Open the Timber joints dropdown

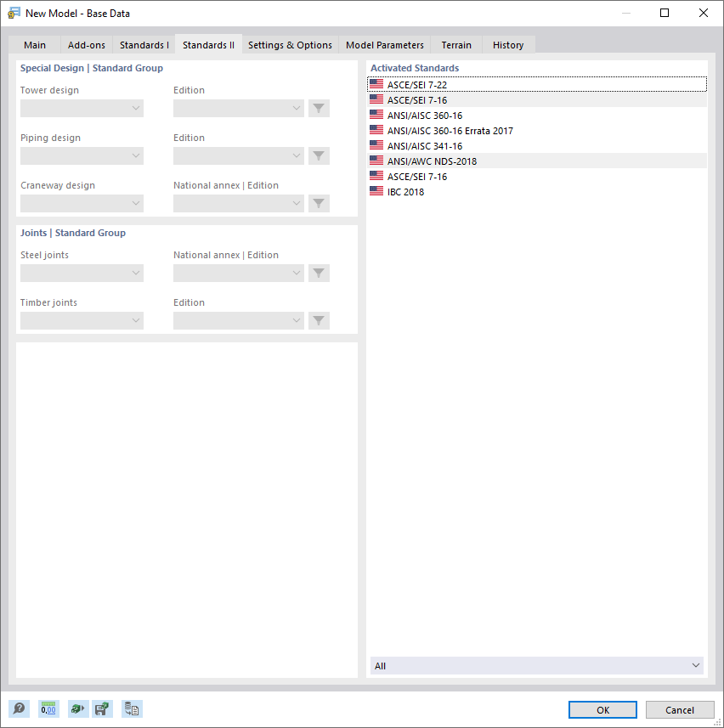coord(82,320)
